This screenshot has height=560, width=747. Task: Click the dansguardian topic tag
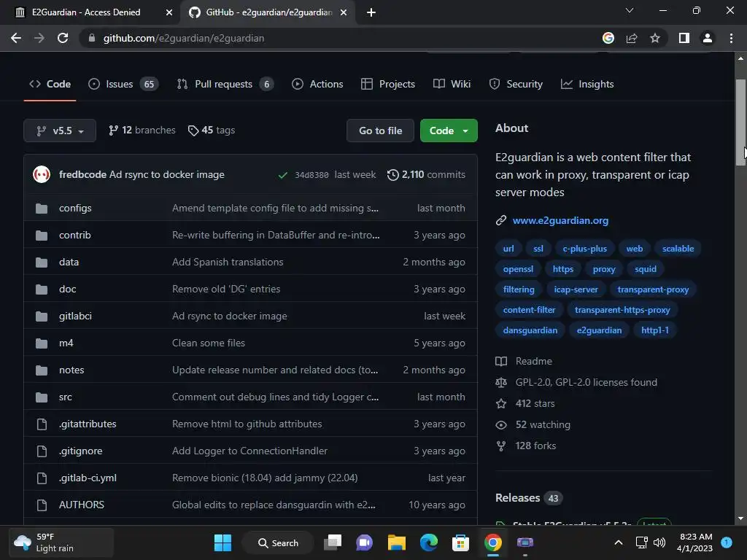click(530, 330)
